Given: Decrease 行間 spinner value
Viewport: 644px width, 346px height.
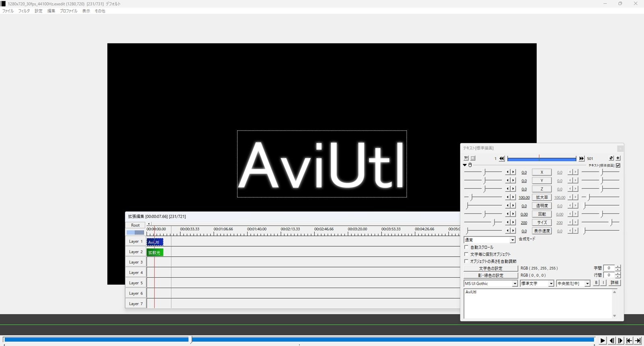Looking at the screenshot, I should (x=618, y=277).
